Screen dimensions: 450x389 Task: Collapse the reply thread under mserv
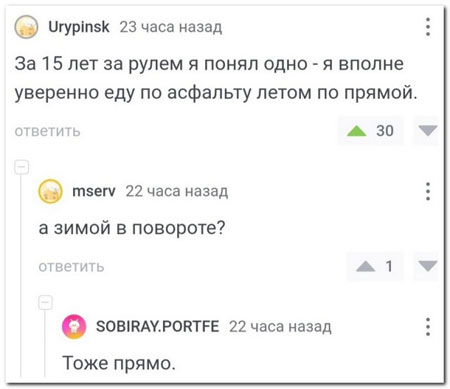coord(46,302)
